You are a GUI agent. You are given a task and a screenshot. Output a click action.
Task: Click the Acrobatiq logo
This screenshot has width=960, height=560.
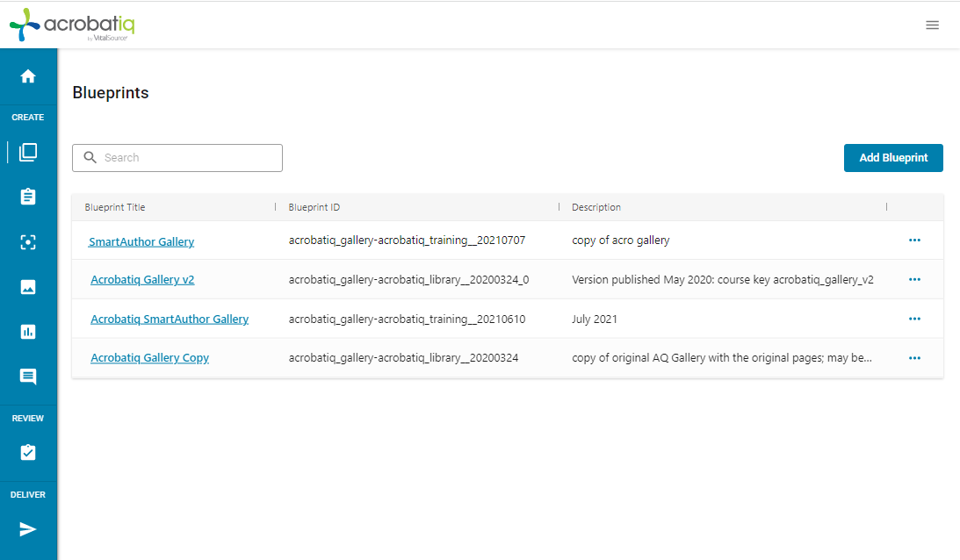(x=72, y=25)
